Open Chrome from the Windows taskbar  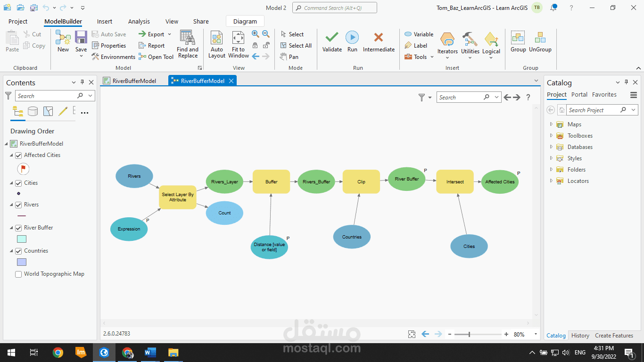coord(58,352)
